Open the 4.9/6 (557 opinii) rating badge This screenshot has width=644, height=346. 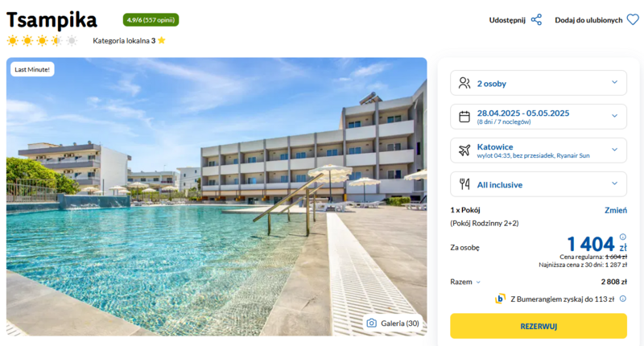(151, 19)
